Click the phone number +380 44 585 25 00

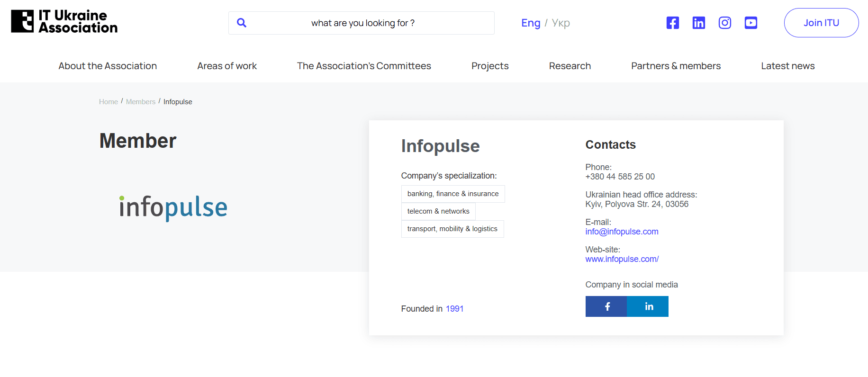click(620, 177)
